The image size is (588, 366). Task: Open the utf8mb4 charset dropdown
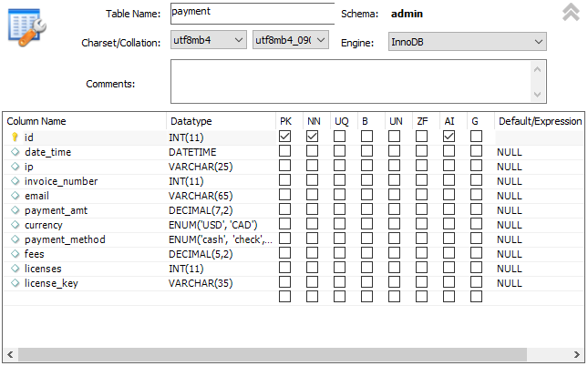tap(208, 41)
